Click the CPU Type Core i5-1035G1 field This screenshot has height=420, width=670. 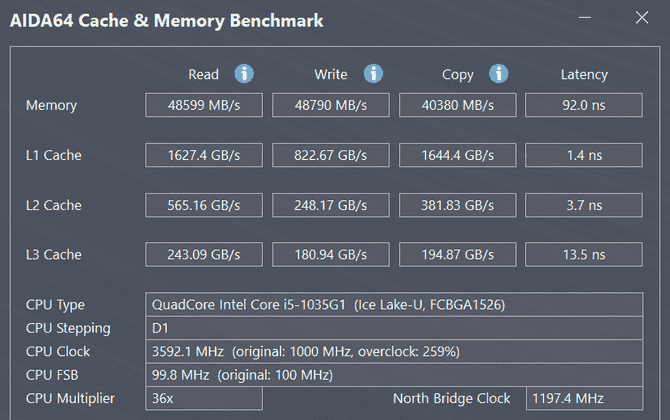point(394,305)
